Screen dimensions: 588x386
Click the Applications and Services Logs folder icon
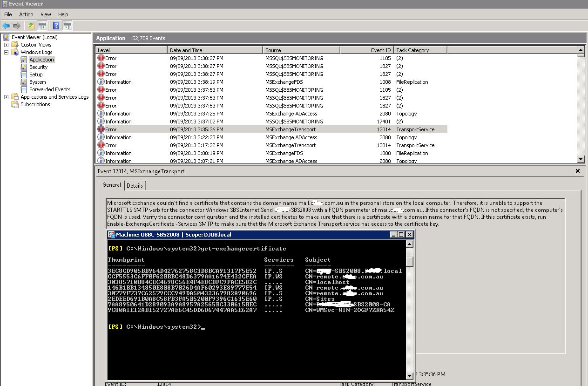coord(15,97)
